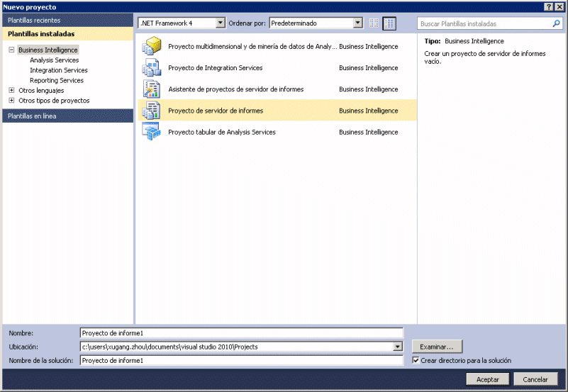Open the help question mark button
The height and width of the screenshot is (392, 568).
pos(550,6)
